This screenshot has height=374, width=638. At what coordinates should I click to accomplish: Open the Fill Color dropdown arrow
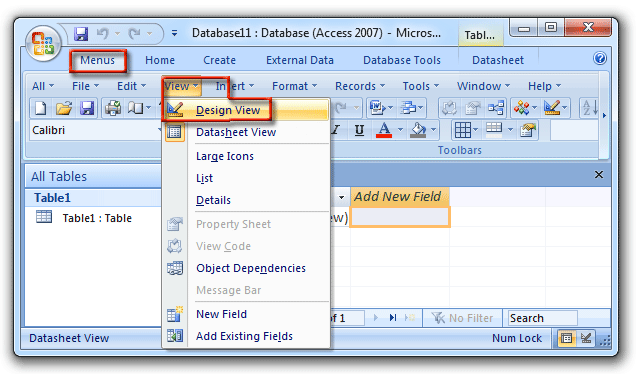(x=433, y=130)
